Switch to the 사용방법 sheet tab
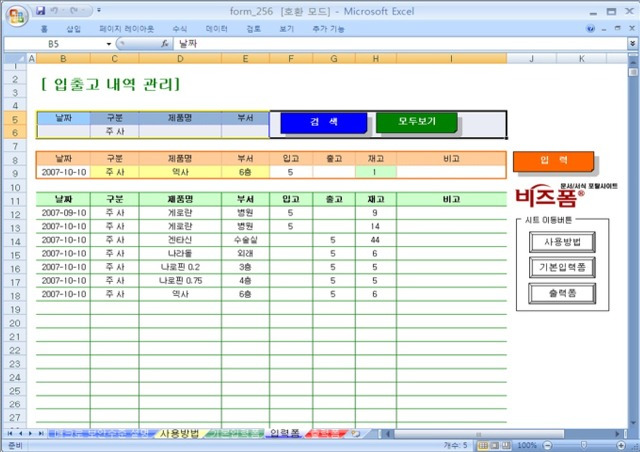 [179, 433]
